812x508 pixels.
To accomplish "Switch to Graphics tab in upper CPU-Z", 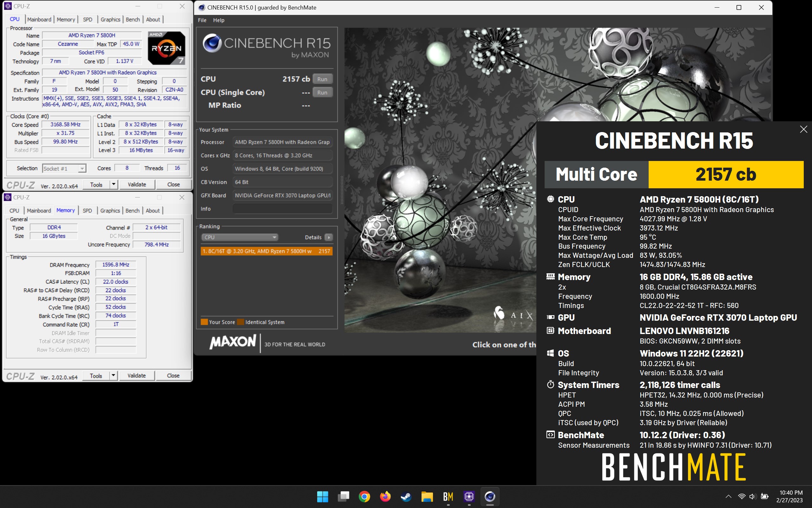I will point(110,19).
